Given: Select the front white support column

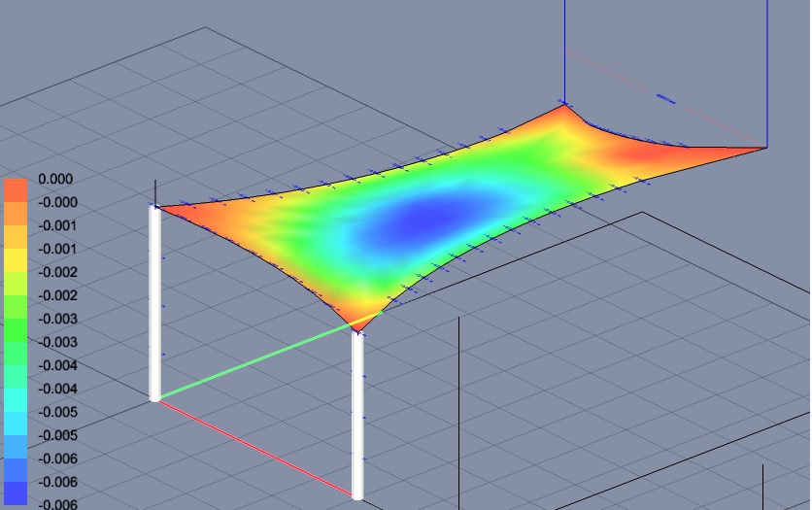Looking at the screenshot, I should tap(357, 413).
